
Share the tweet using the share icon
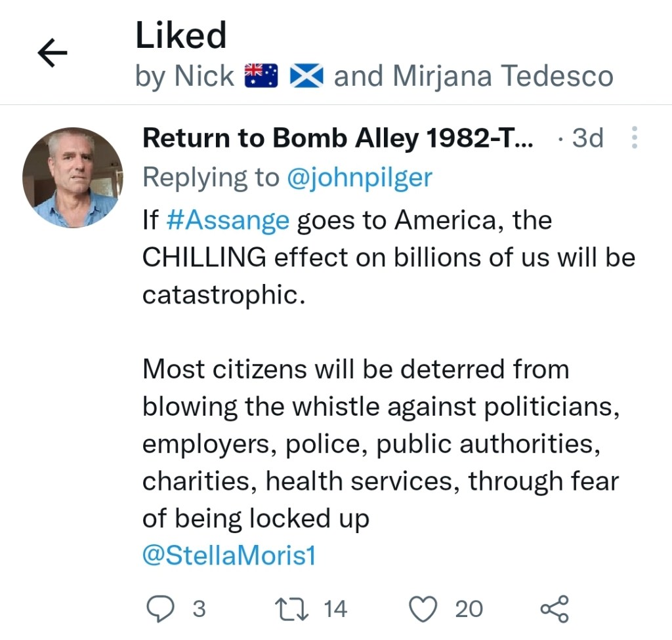pos(555,609)
